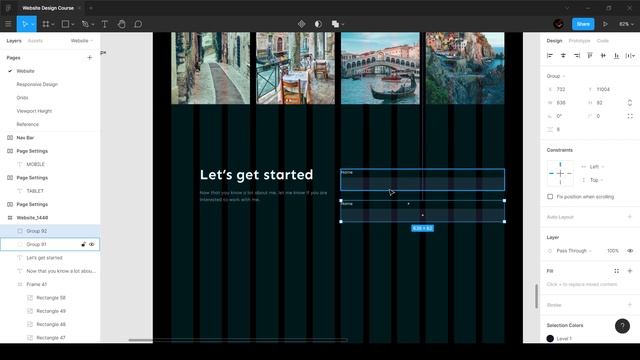Select the Group 92 layer

[50, 231]
